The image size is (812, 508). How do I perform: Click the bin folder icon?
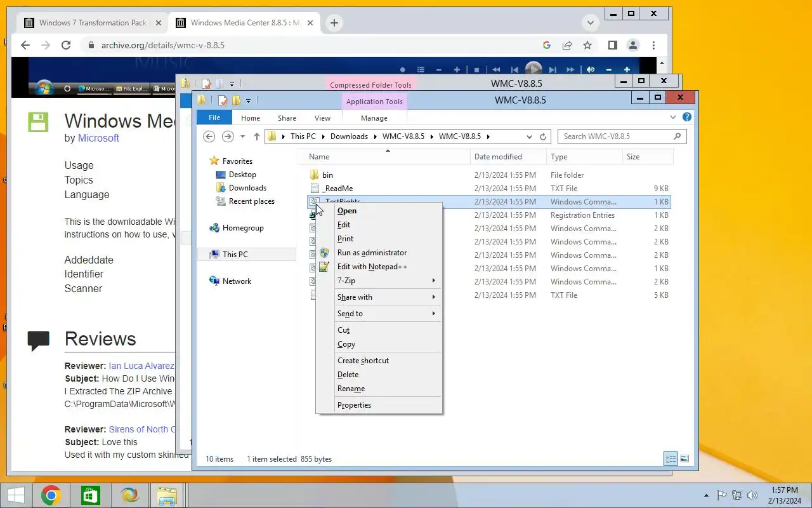pyautogui.click(x=314, y=175)
